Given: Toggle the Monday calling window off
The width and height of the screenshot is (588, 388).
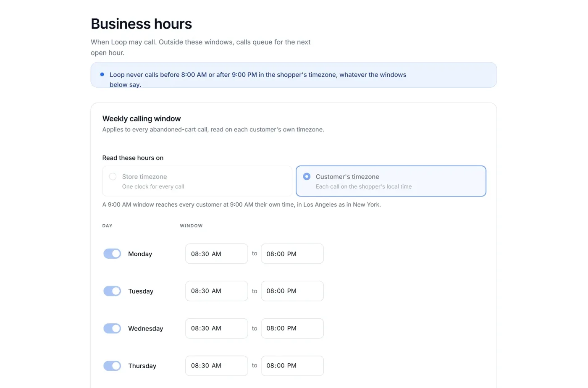Looking at the screenshot, I should click(112, 254).
